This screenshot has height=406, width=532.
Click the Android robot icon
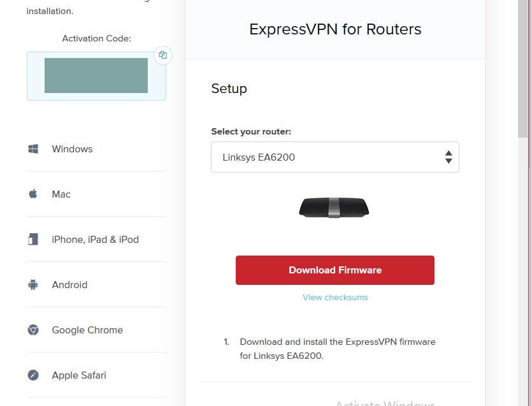click(x=32, y=284)
